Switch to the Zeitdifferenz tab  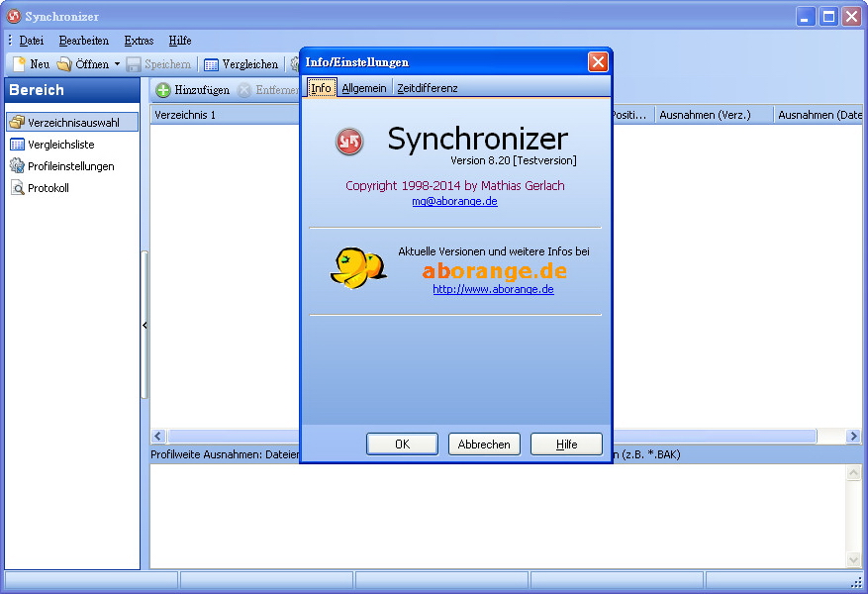point(427,88)
